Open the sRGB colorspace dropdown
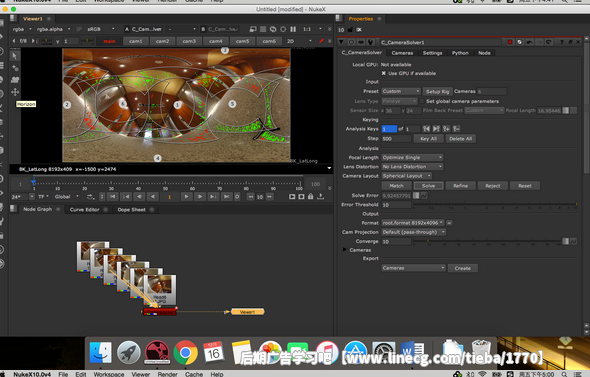The height and width of the screenshot is (377, 590). click(101, 29)
